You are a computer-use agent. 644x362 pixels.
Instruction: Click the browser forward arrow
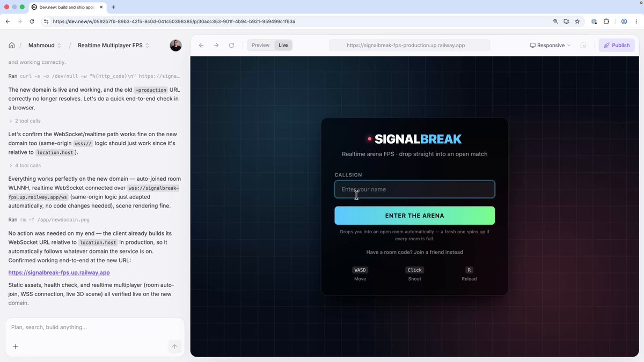tap(20, 21)
